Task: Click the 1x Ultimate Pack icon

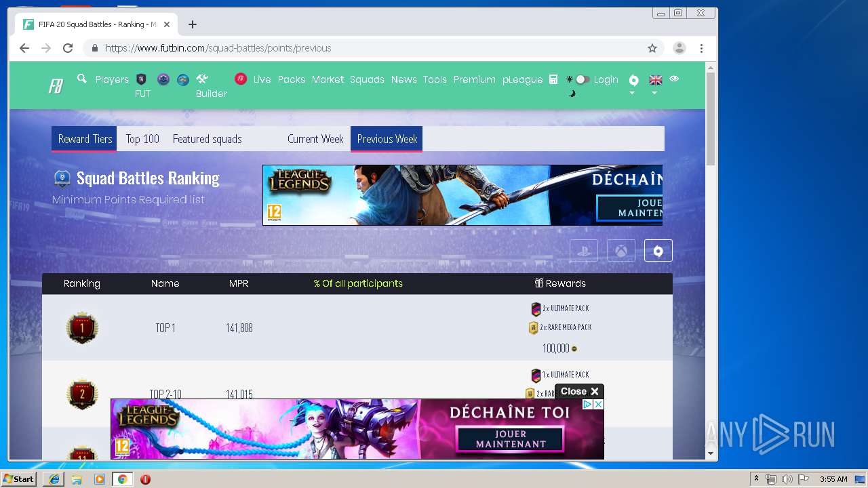Action: (x=536, y=375)
